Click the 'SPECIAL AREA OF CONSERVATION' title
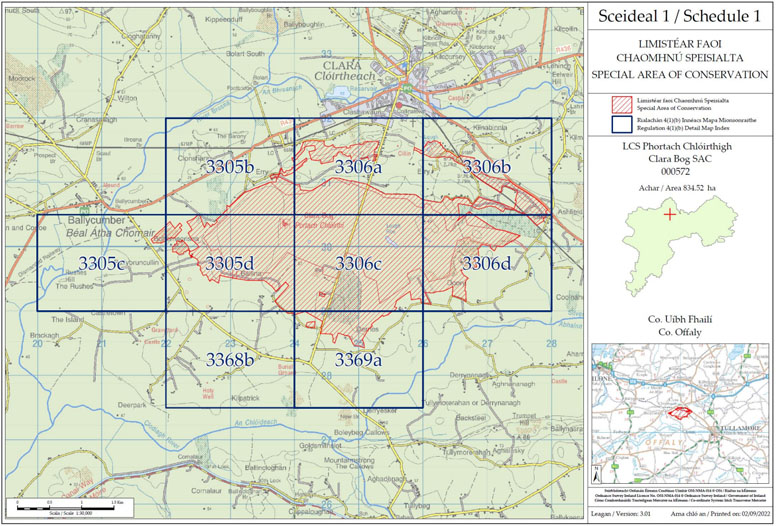 pyautogui.click(x=679, y=75)
